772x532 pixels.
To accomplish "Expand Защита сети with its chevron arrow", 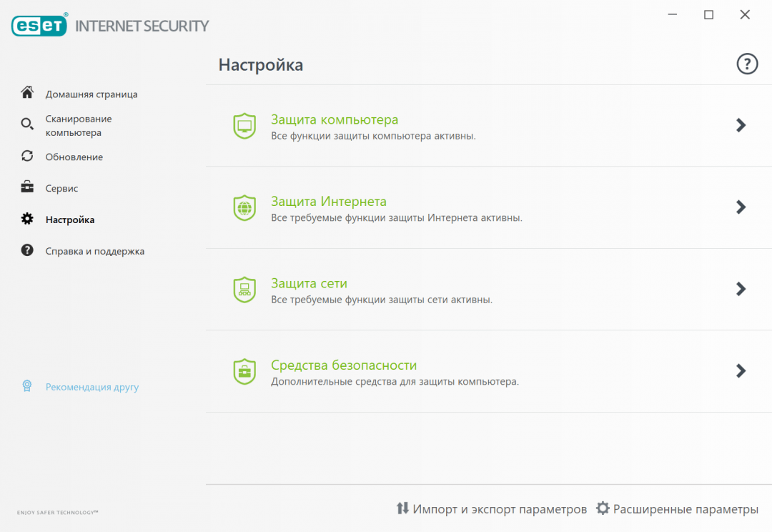I will [x=741, y=289].
